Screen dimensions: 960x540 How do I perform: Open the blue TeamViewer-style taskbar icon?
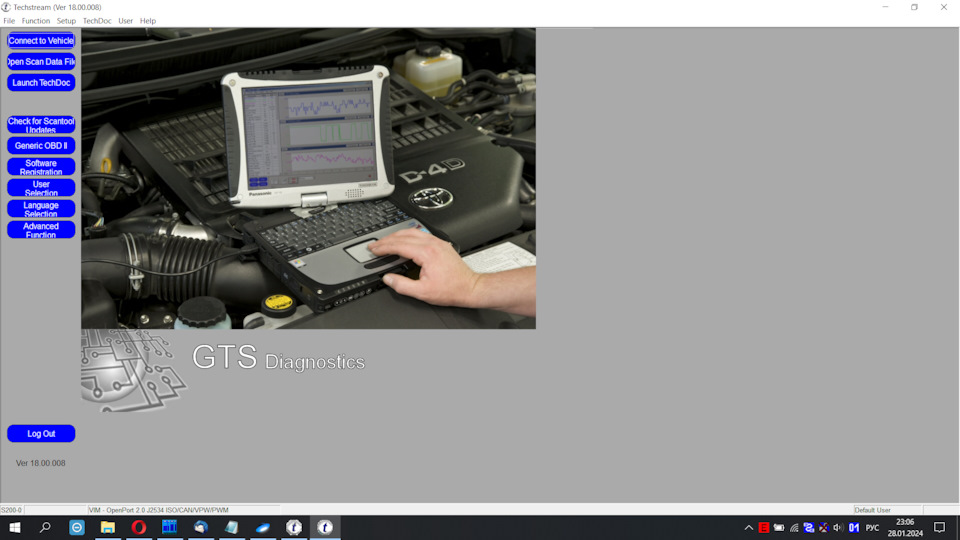pos(77,527)
